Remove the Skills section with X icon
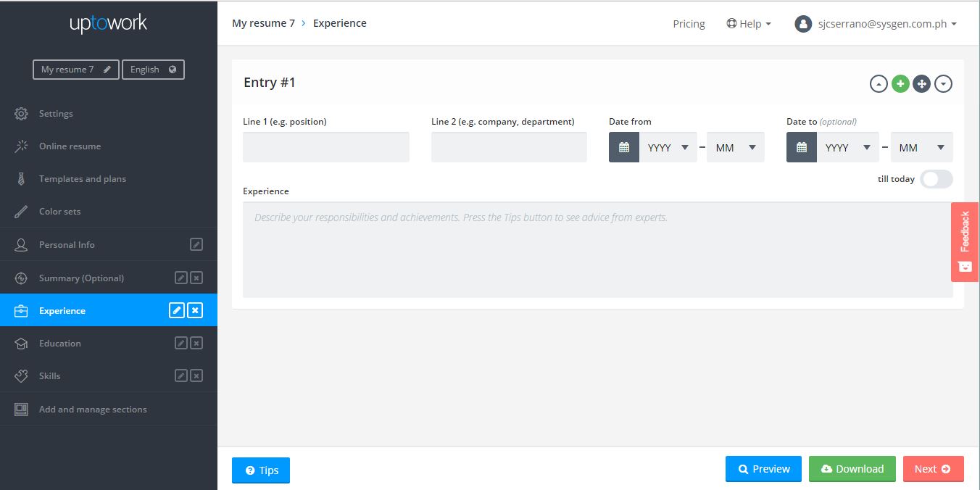This screenshot has width=980, height=490. click(x=196, y=376)
